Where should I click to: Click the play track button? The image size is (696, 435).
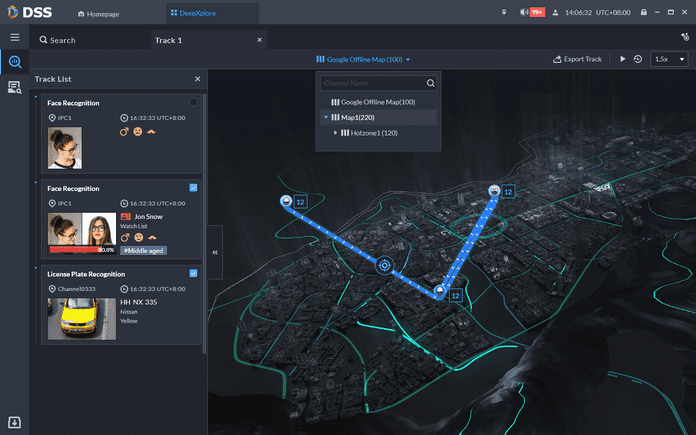click(x=622, y=59)
